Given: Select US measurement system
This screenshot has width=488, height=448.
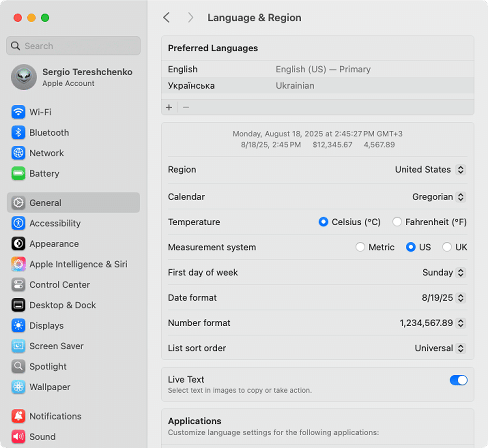Looking at the screenshot, I should click(411, 247).
